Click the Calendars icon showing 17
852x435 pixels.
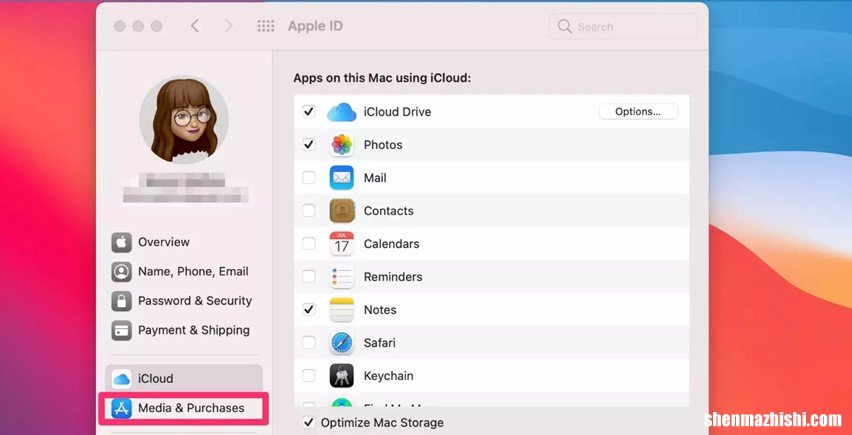[342, 244]
